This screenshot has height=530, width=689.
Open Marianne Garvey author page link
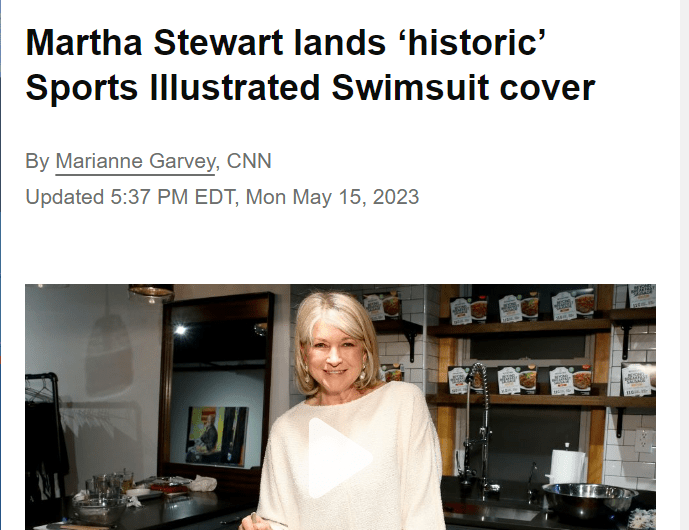coord(135,161)
